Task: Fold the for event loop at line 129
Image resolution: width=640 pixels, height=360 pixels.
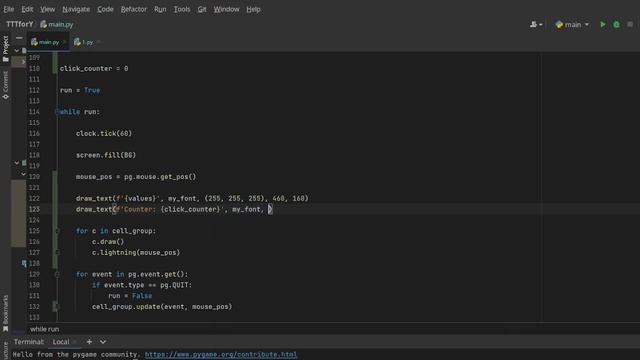Action: click(x=57, y=274)
